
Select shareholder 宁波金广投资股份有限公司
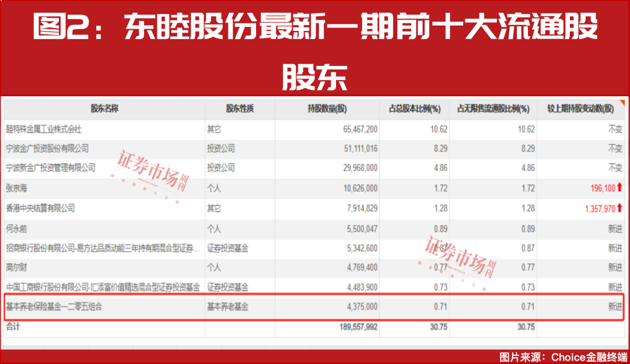click(47, 148)
